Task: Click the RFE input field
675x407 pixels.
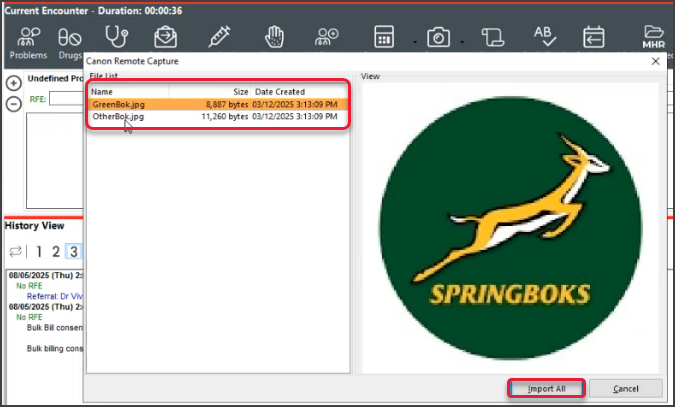Action: coord(66,99)
